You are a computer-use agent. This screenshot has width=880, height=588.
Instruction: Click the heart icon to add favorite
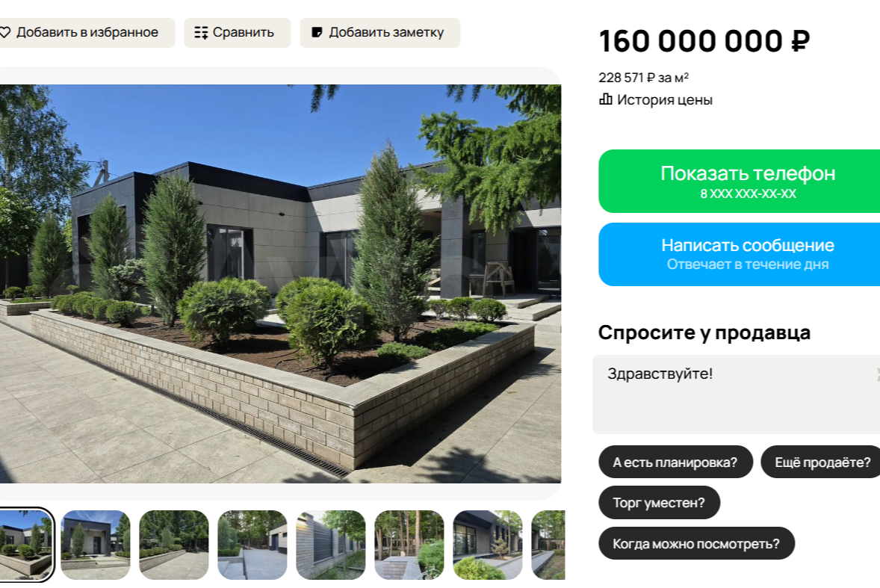point(5,33)
